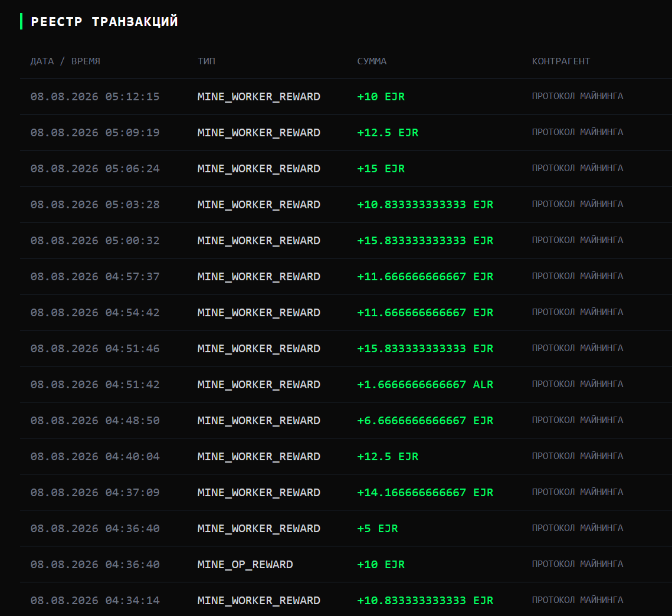The width and height of the screenshot is (672, 616).
Task: Click the +12.5 EJR amount at 05:09:19
Action: tap(388, 132)
